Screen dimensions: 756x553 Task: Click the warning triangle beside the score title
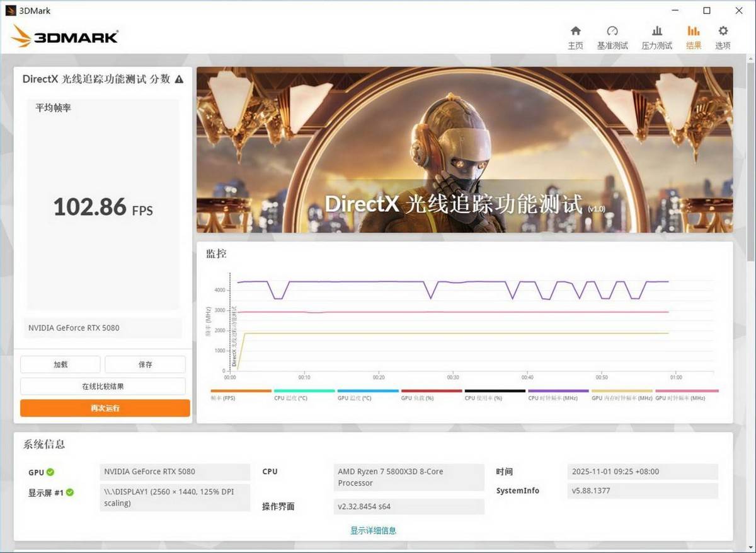click(x=179, y=79)
